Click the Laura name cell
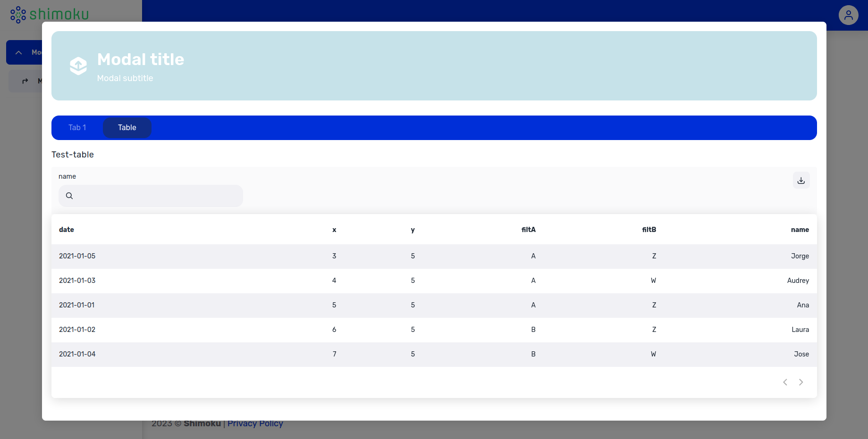The image size is (868, 439). [x=800, y=330]
